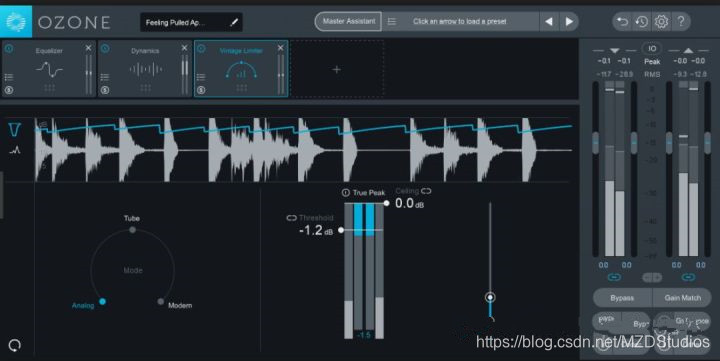Load the previous preset with the left arrow

[x=549, y=22]
